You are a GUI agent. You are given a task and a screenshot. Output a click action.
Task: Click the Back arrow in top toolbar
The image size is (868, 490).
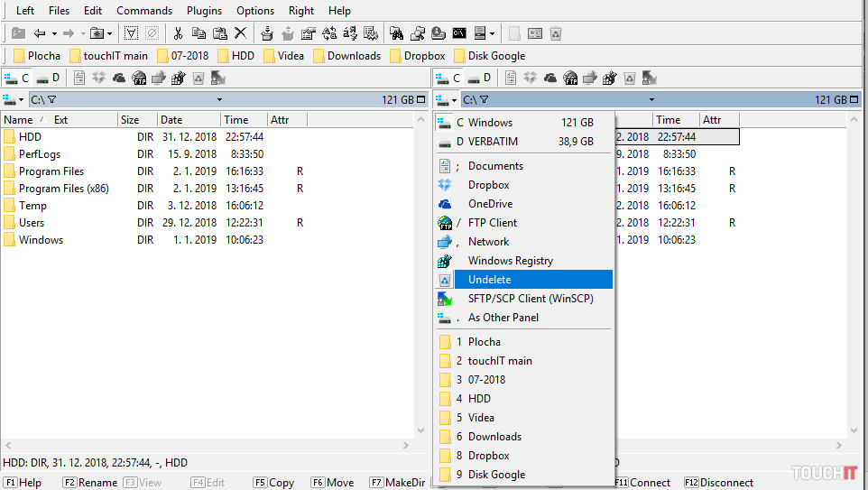tap(40, 33)
